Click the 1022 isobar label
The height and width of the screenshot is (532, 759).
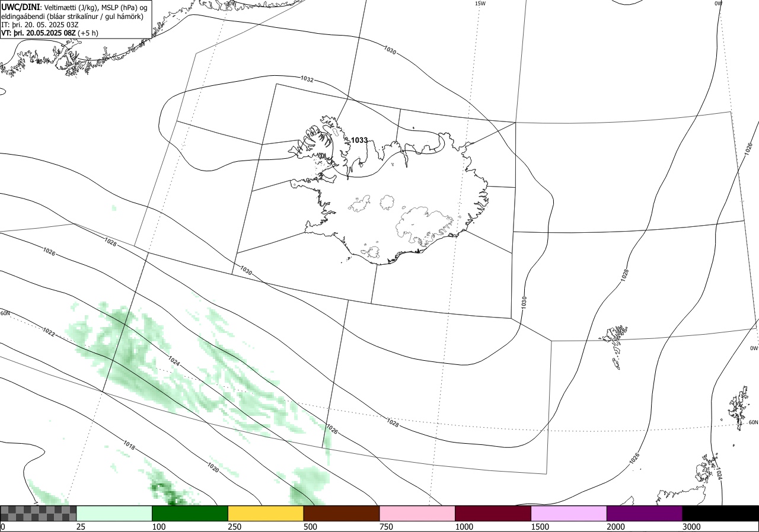tap(49, 333)
